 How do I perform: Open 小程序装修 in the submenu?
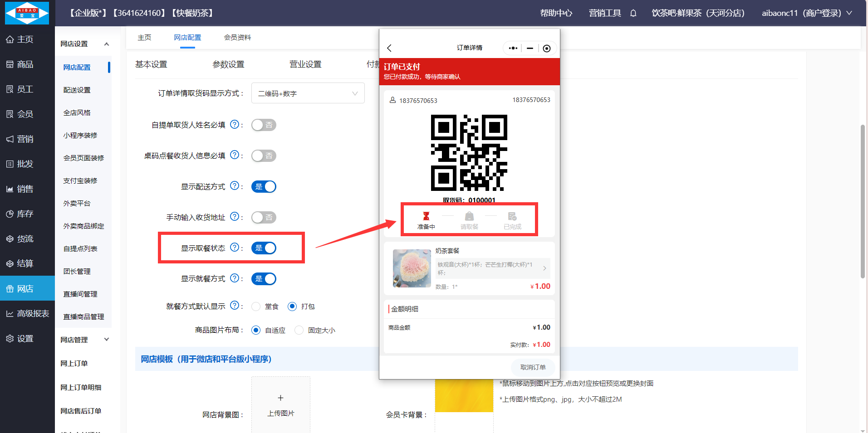tap(80, 136)
